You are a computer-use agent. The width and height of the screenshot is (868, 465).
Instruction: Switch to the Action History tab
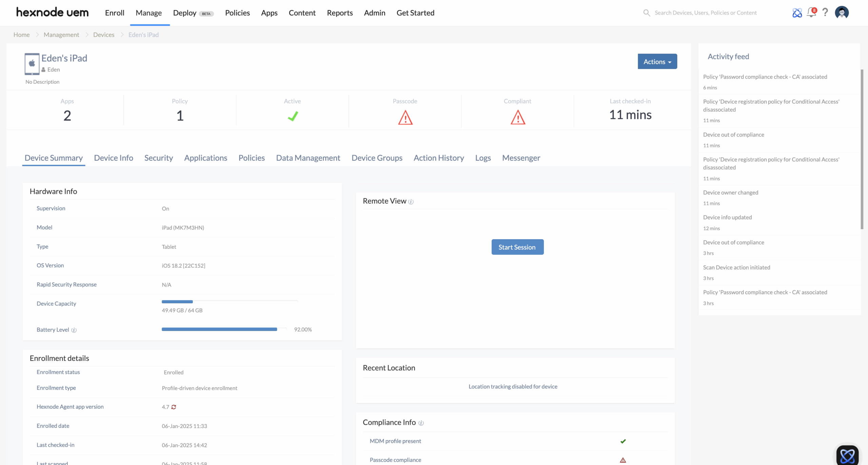point(438,158)
